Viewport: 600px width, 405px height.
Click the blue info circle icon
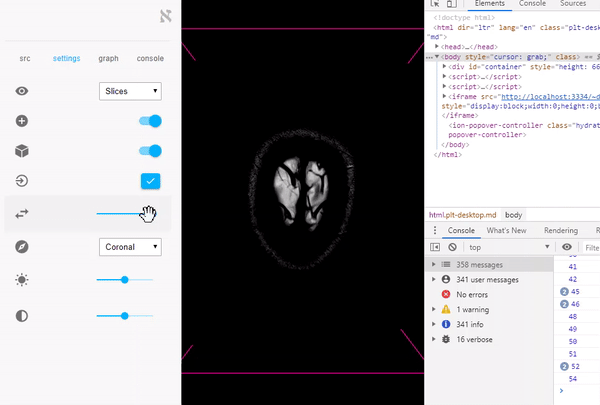click(x=446, y=324)
